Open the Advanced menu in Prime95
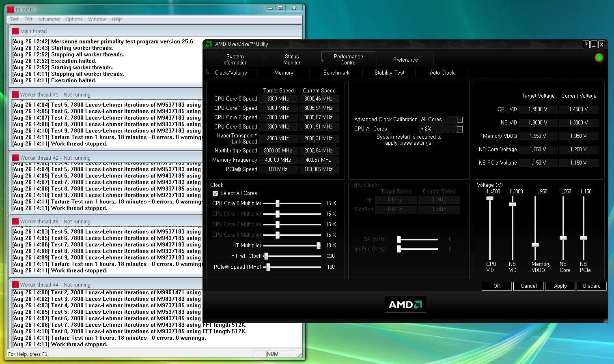Viewport: 614px width, 364px height. tap(49, 19)
